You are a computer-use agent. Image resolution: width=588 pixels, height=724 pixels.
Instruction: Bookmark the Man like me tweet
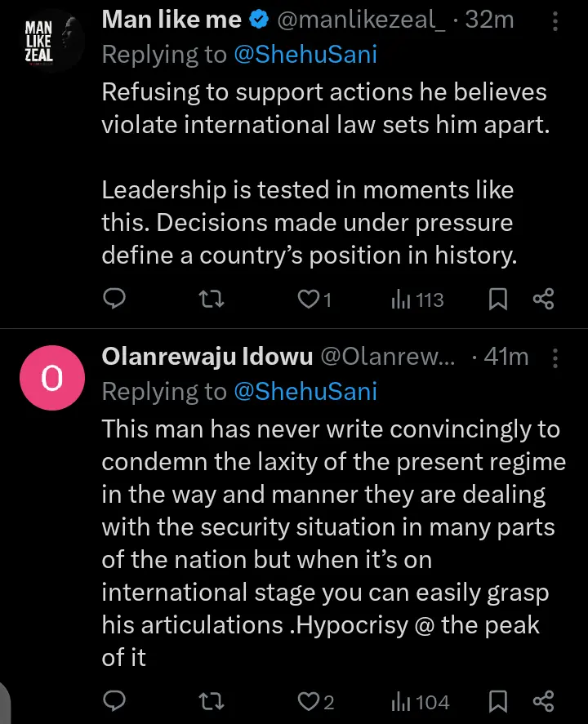click(x=497, y=300)
